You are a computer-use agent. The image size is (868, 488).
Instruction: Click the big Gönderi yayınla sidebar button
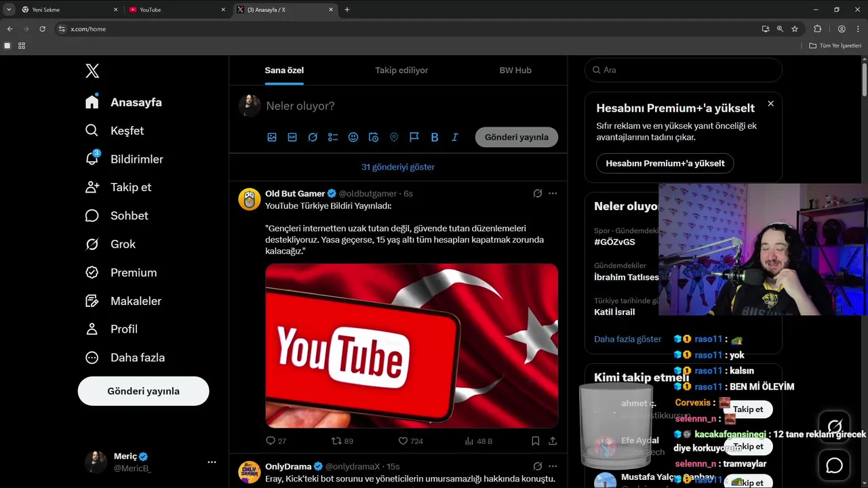pos(143,391)
